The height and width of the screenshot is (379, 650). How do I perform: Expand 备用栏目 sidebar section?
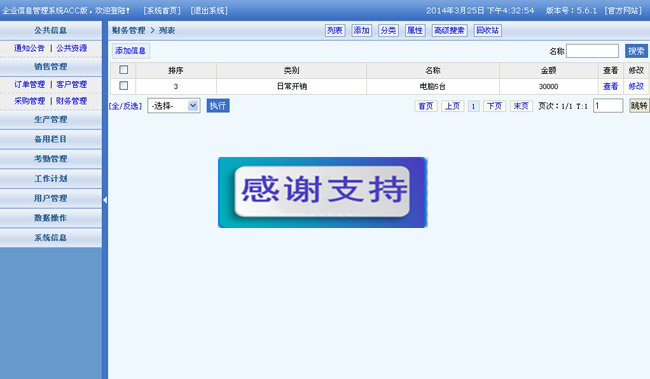51,139
